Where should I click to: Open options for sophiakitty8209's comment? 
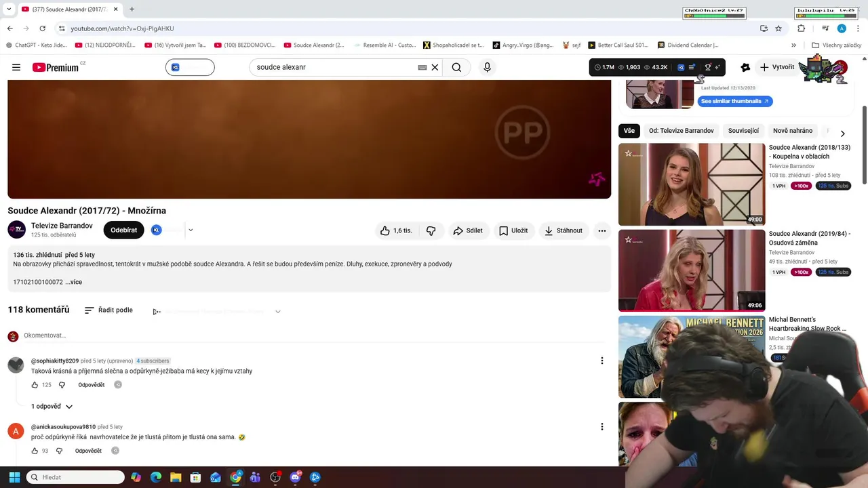601,361
